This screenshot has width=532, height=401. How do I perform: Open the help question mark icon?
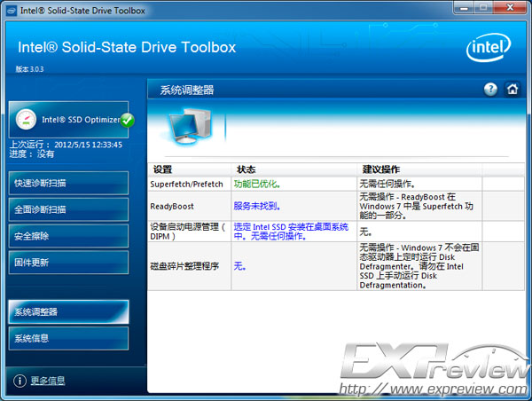pyautogui.click(x=490, y=90)
